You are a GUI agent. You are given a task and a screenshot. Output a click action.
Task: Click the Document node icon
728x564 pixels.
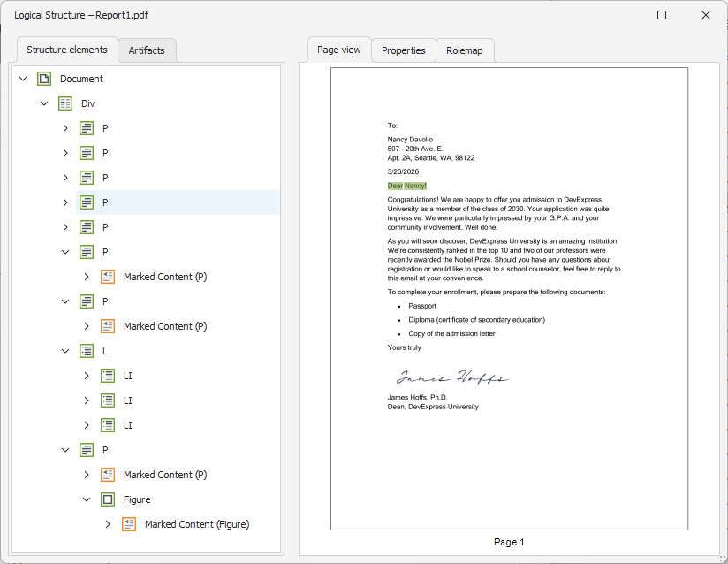pyautogui.click(x=44, y=79)
